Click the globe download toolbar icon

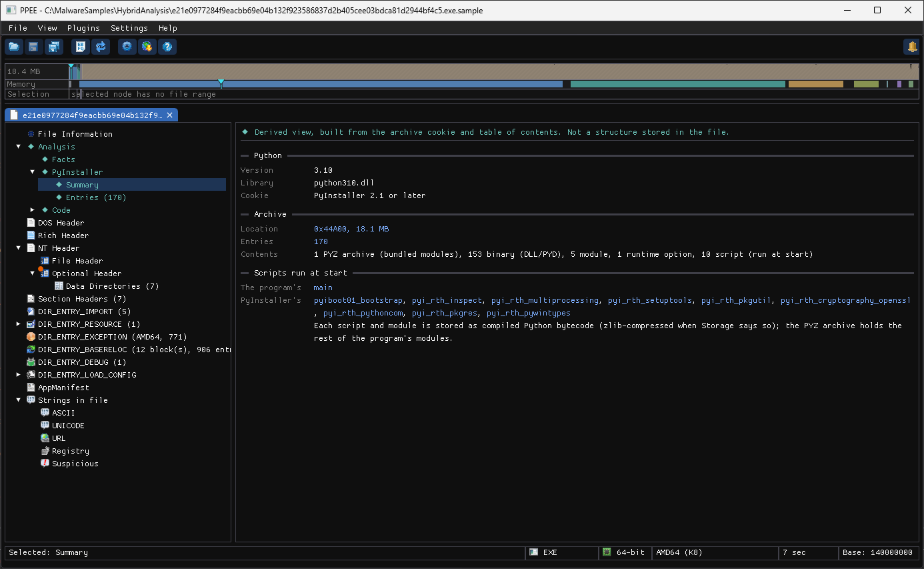(147, 47)
